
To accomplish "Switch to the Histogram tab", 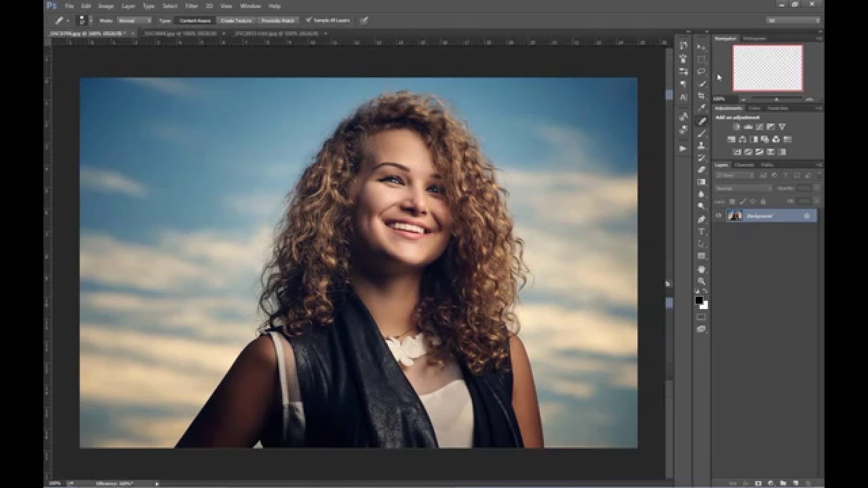I will pos(754,39).
